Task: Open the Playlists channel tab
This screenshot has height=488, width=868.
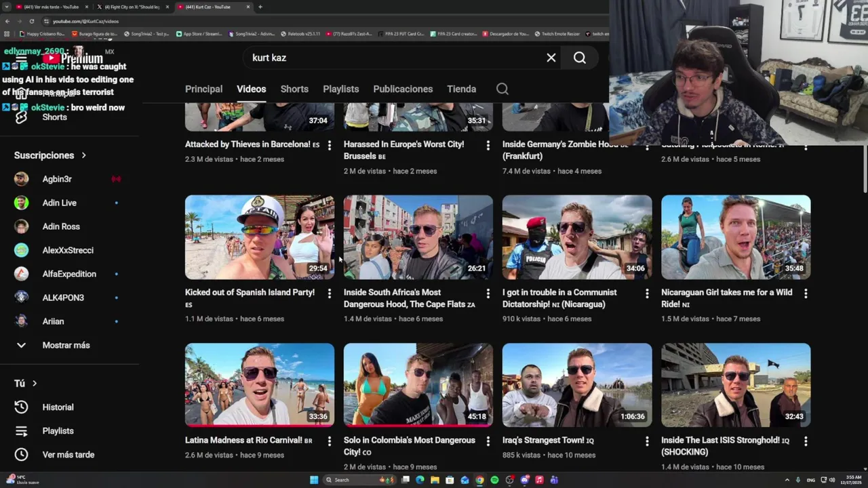Action: 340,89
